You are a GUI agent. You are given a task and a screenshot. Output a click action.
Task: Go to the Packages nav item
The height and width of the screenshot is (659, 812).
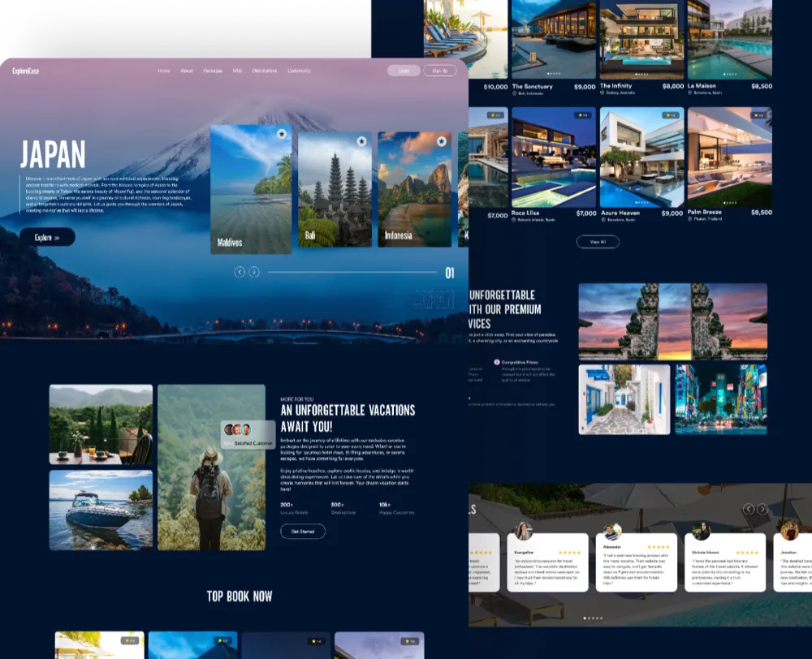point(213,71)
